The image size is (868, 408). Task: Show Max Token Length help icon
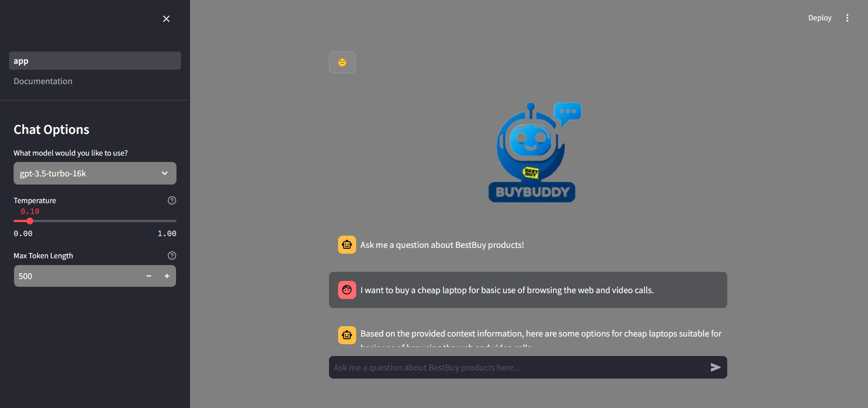point(172,256)
